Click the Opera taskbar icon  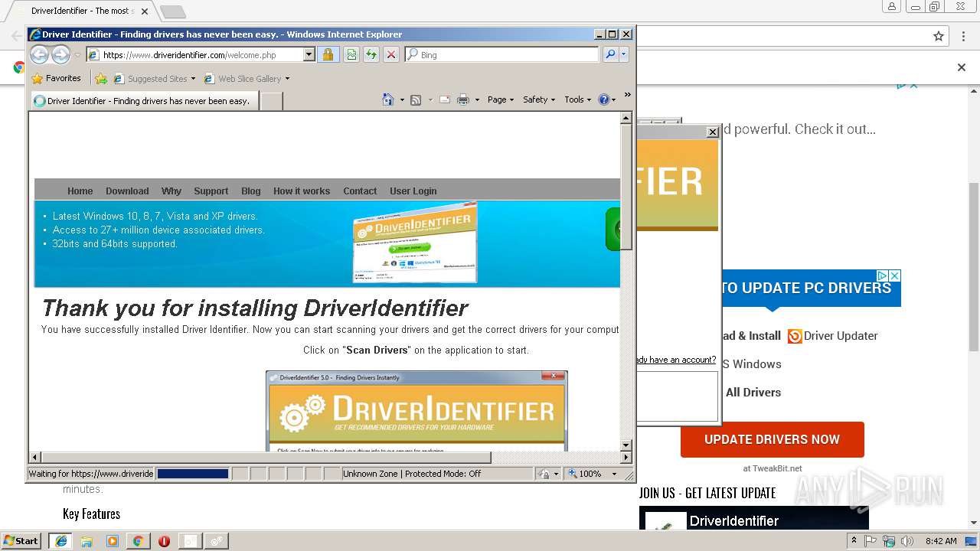point(164,540)
